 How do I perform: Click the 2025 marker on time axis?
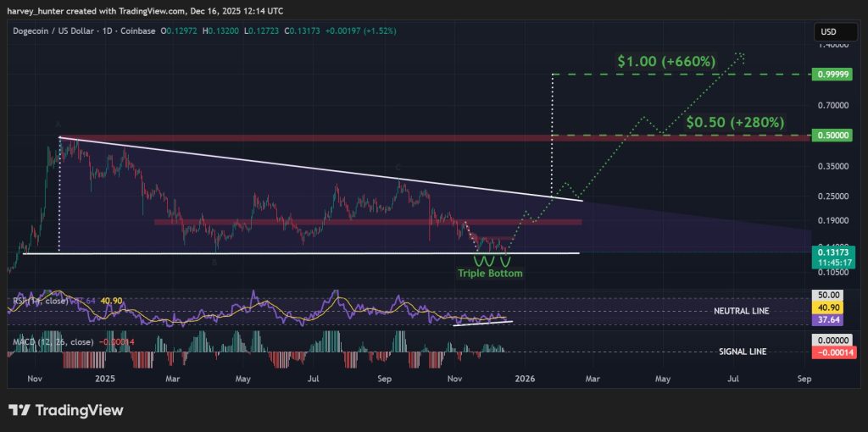[x=105, y=378]
